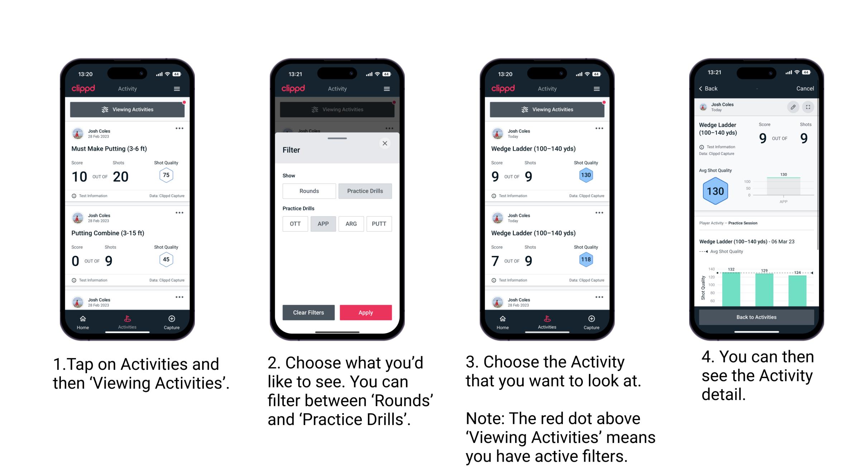Toggle the APP practice drill category

pyautogui.click(x=323, y=223)
